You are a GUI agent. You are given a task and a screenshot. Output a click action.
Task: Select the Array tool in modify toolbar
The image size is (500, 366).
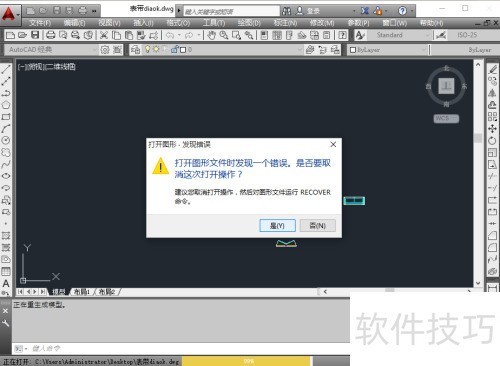coord(492,117)
